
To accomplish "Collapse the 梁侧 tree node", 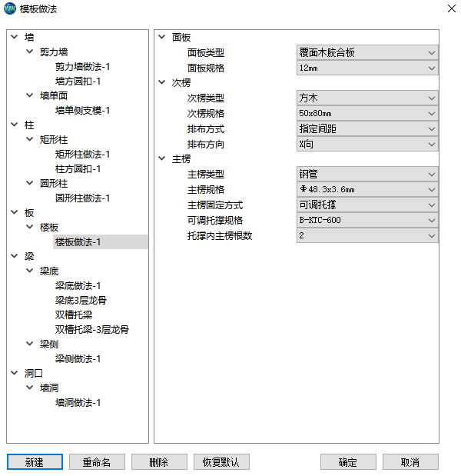I will tap(29, 344).
